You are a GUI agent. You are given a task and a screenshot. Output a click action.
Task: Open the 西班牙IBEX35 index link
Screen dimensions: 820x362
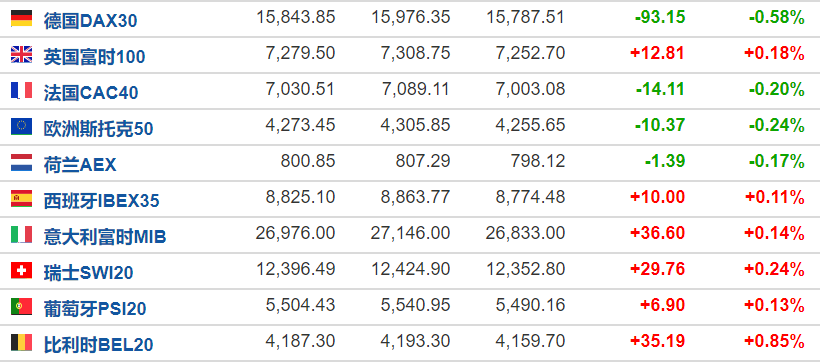[x=101, y=201]
